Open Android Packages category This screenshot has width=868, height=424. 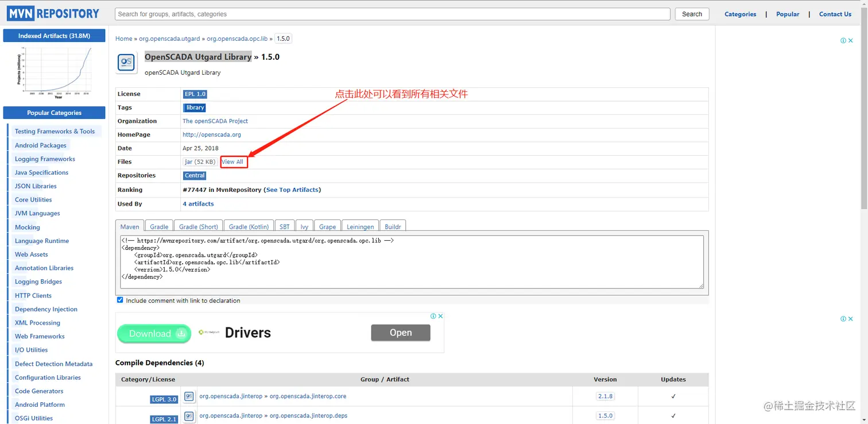point(41,145)
